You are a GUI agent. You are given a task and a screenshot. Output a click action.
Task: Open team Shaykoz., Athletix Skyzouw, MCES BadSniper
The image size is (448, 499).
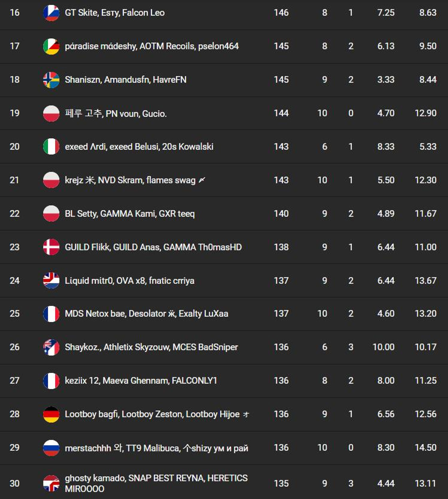click(151, 347)
